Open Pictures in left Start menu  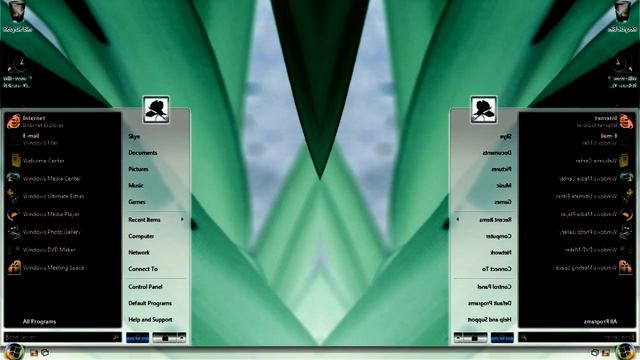[x=138, y=169]
